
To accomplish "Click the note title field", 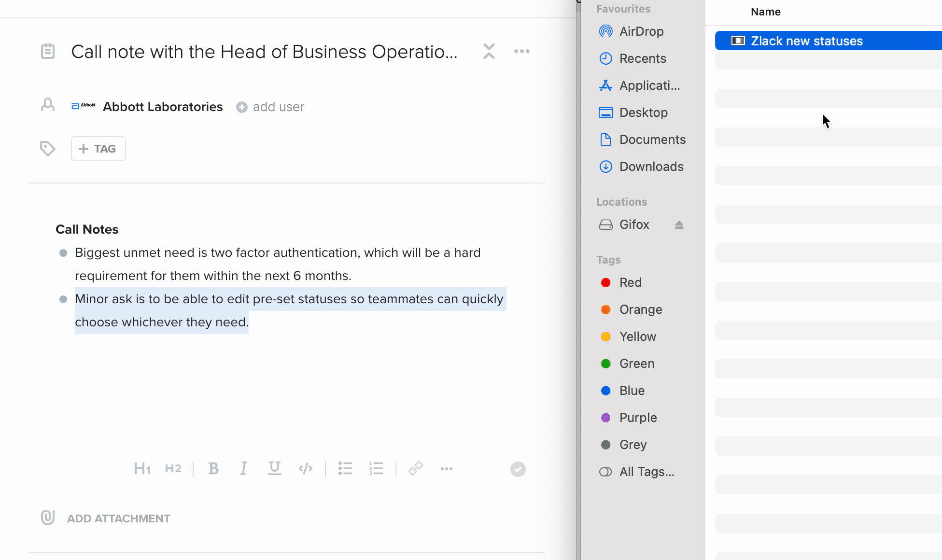I will coord(265,52).
